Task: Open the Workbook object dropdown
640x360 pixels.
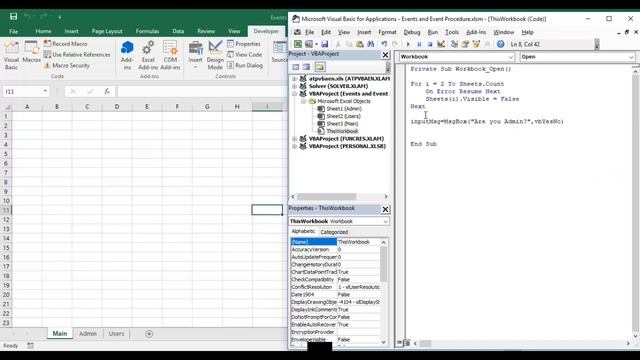Action: coord(511,57)
